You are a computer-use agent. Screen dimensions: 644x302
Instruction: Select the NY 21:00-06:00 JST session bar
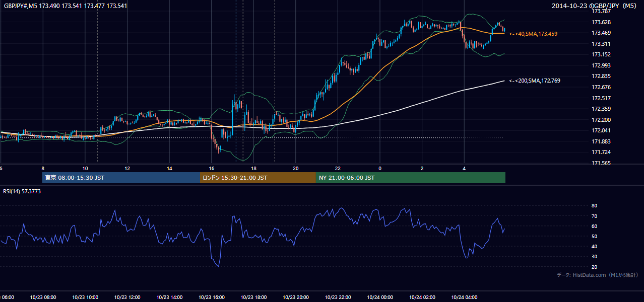point(411,178)
